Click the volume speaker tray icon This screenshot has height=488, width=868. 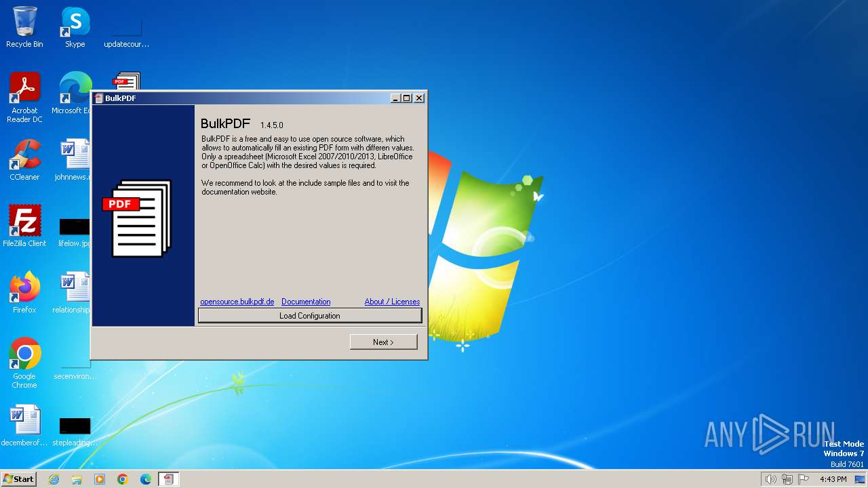click(770, 479)
